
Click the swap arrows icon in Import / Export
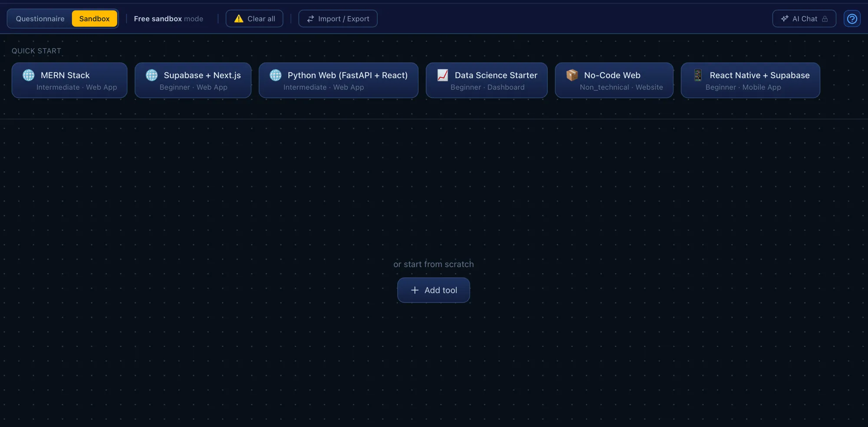(310, 19)
